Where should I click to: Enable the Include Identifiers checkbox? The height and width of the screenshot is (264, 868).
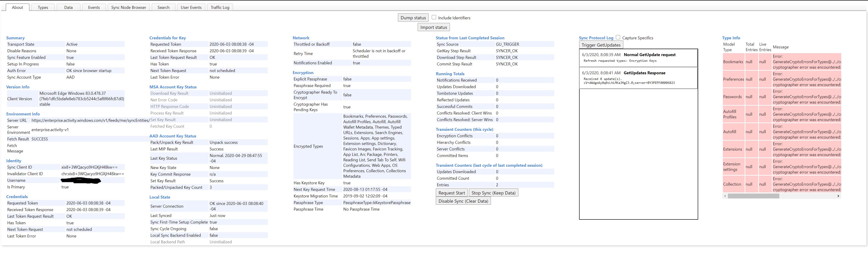pos(434,17)
